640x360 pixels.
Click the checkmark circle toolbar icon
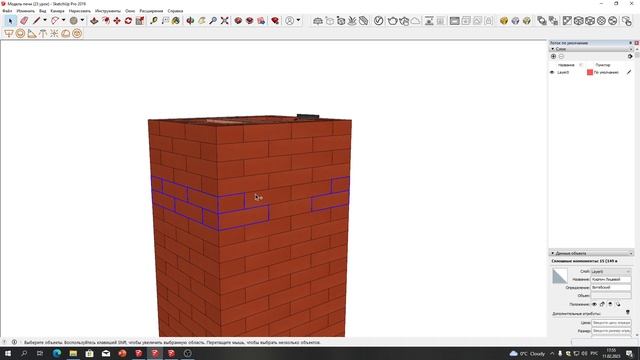pos(379,20)
